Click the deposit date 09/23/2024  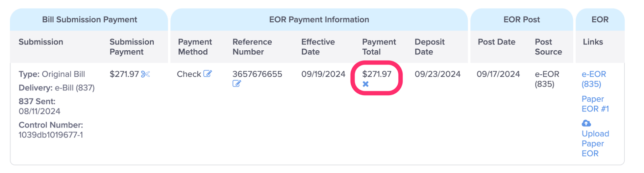pos(438,74)
